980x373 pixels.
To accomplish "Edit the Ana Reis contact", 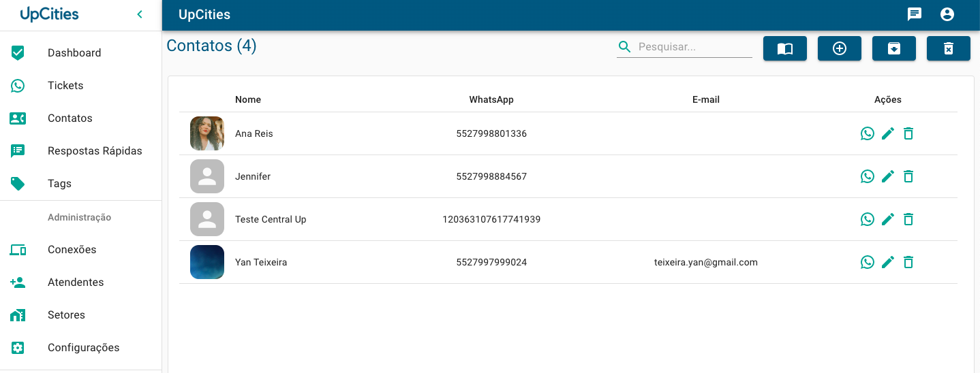I will click(888, 133).
